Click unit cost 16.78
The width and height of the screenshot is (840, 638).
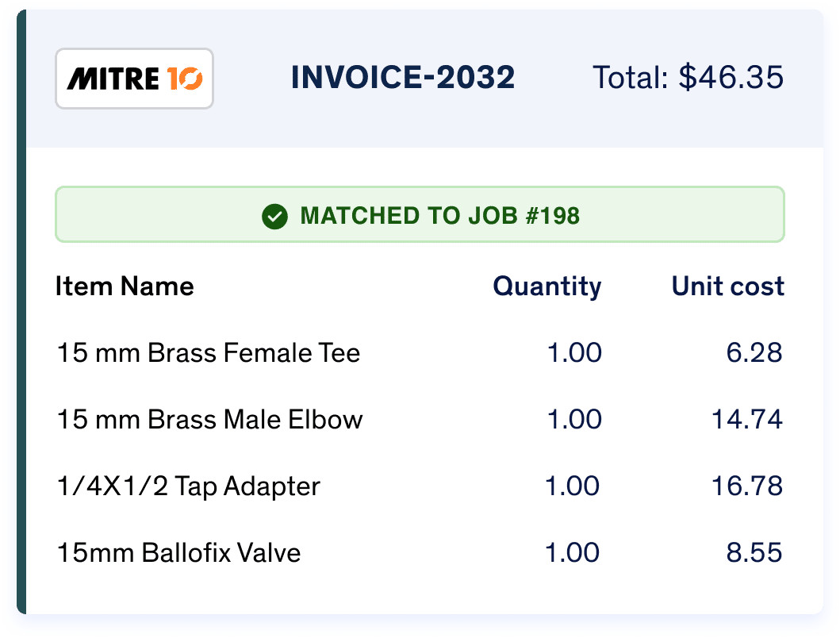click(746, 486)
